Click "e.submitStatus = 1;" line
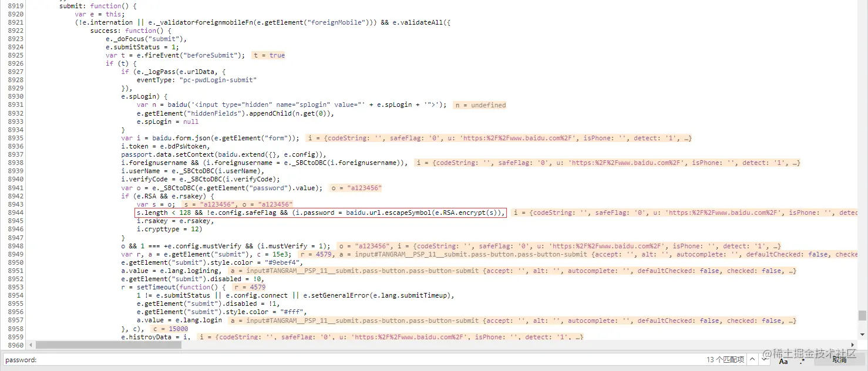 click(142, 47)
